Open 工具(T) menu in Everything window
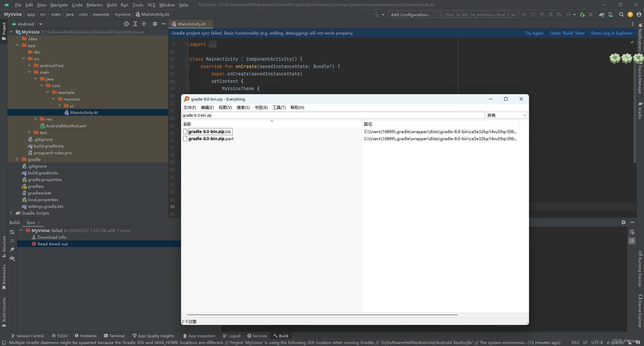 click(279, 108)
